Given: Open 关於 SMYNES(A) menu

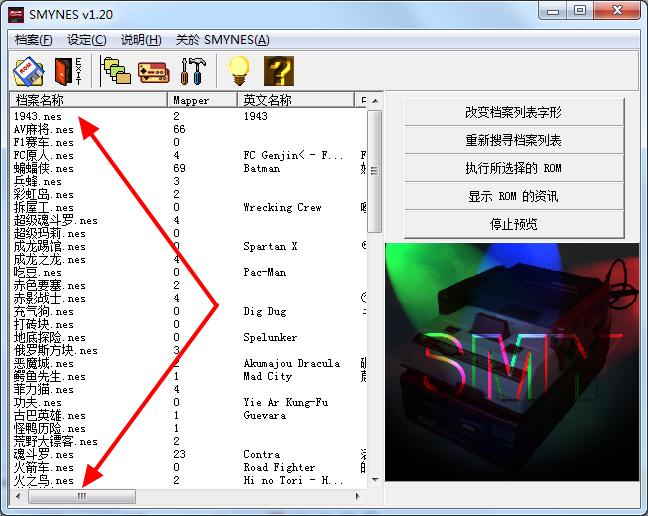Looking at the screenshot, I should coord(222,40).
